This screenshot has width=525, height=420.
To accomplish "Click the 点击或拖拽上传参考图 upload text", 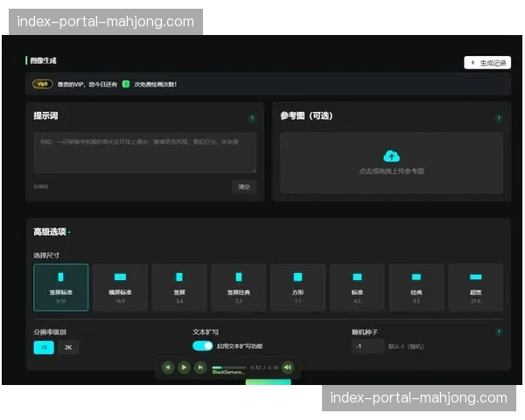I will (x=391, y=171).
